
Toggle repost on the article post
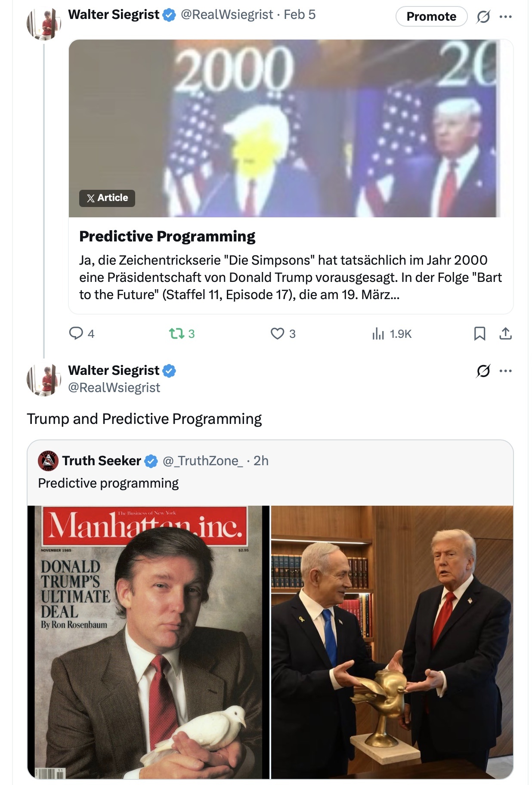(x=176, y=334)
